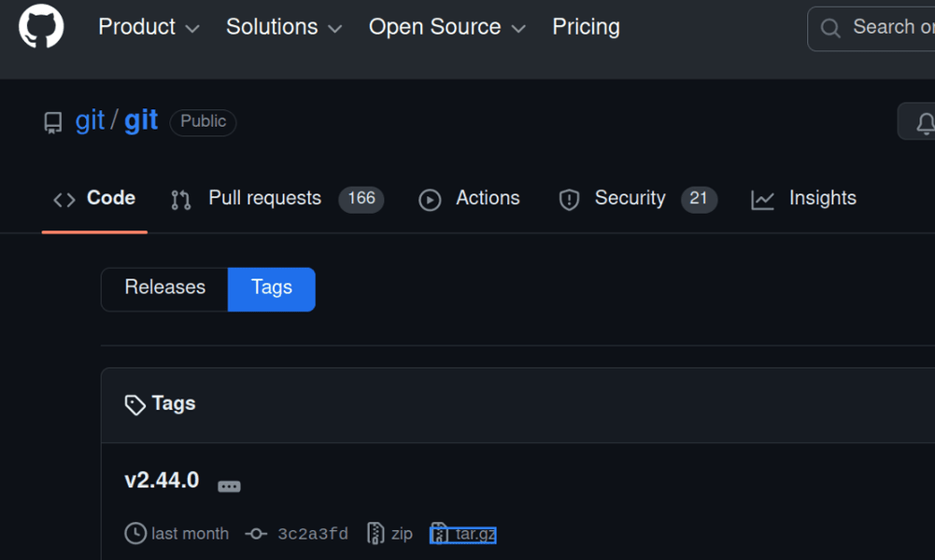Click the commit icon beside 3c2a3fd
The width and height of the screenshot is (935, 560).
[x=255, y=534]
